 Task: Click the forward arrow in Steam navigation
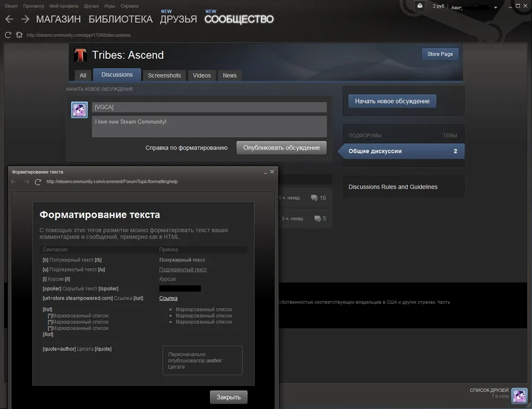click(25, 19)
